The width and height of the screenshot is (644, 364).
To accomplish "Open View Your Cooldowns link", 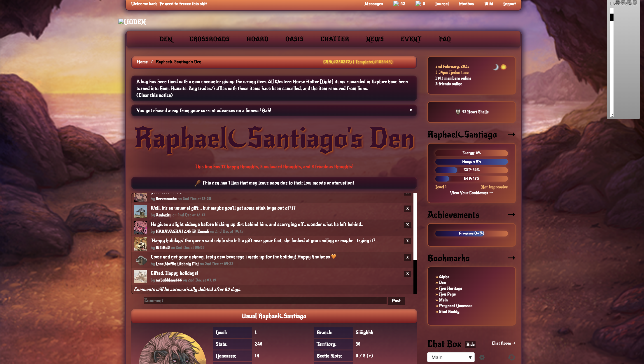I will coord(471,193).
